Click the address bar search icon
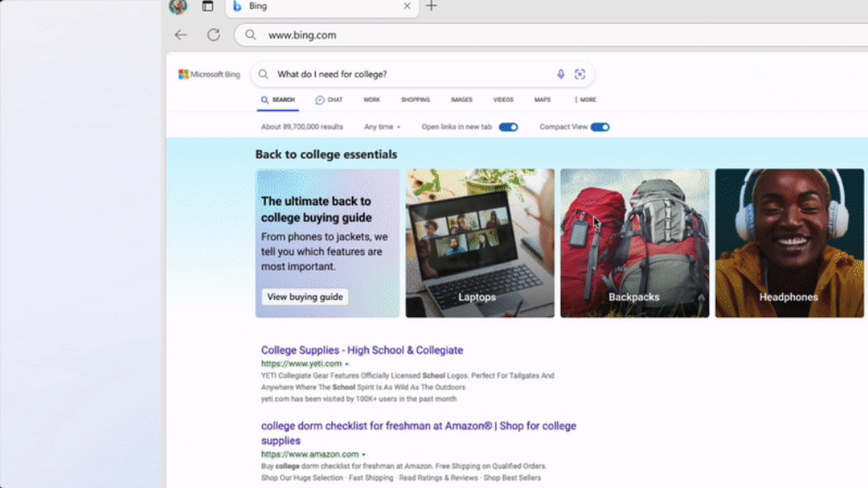Viewport: 868px width, 488px height. point(251,35)
